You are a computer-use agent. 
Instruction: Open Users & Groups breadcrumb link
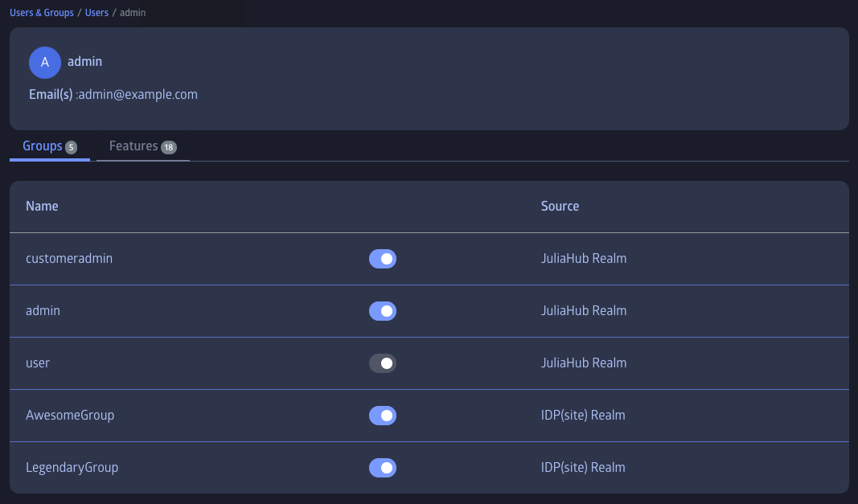[x=42, y=13]
